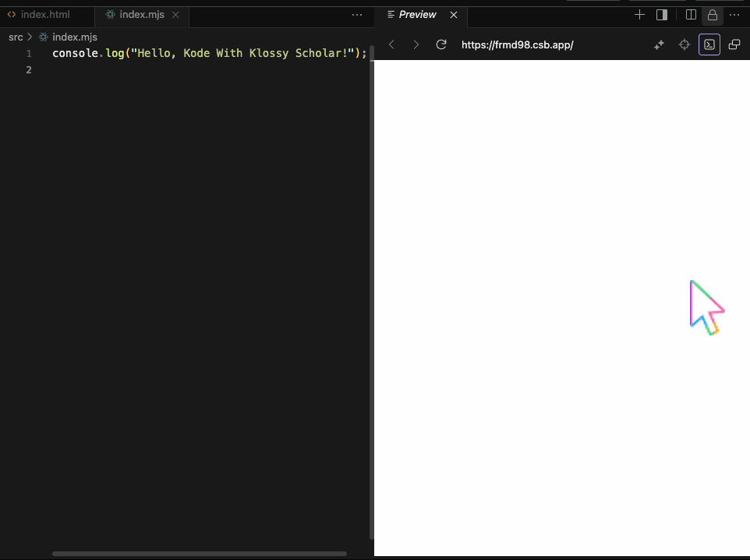Image resolution: width=750 pixels, height=560 pixels.
Task: Go forward in preview browser
Action: [416, 44]
